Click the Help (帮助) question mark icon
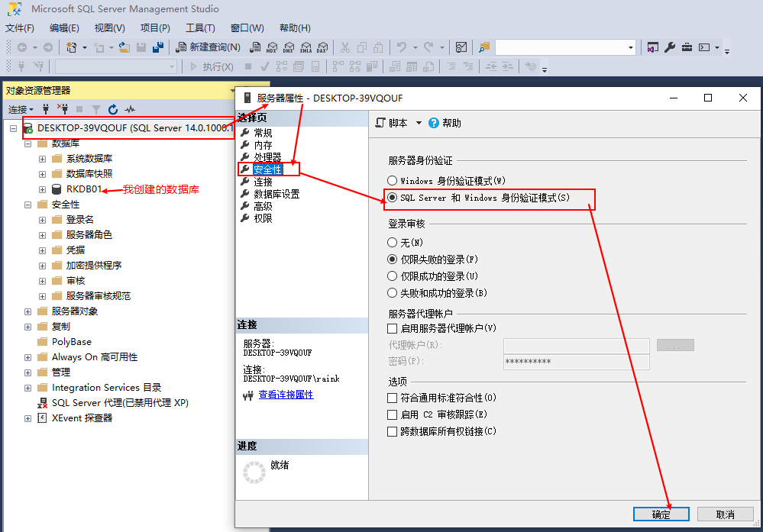Screen dimensions: 763x532 (434, 123)
